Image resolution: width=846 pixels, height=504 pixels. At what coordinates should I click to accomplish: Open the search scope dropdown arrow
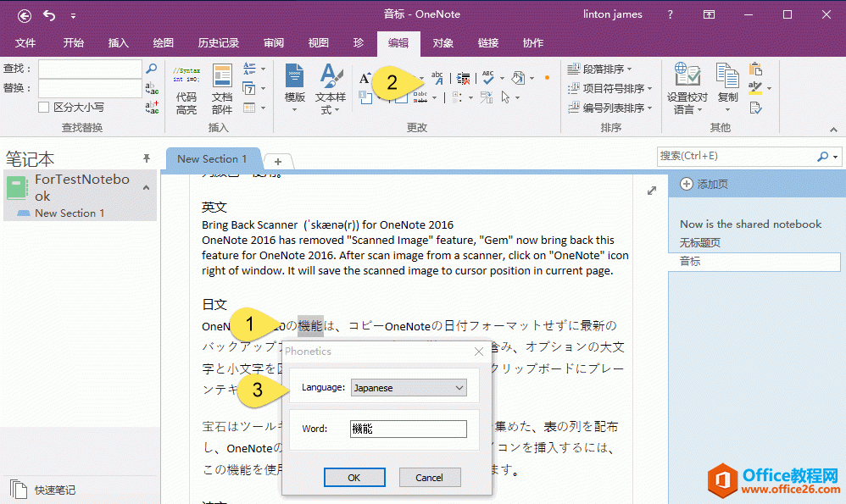point(835,157)
